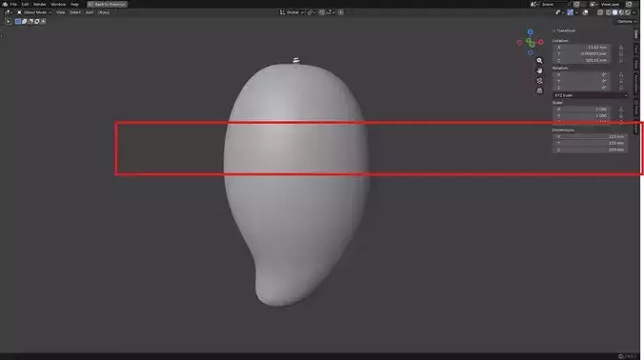Toggle viewport overlays
Viewport: 644px width, 360px height.
click(x=585, y=12)
